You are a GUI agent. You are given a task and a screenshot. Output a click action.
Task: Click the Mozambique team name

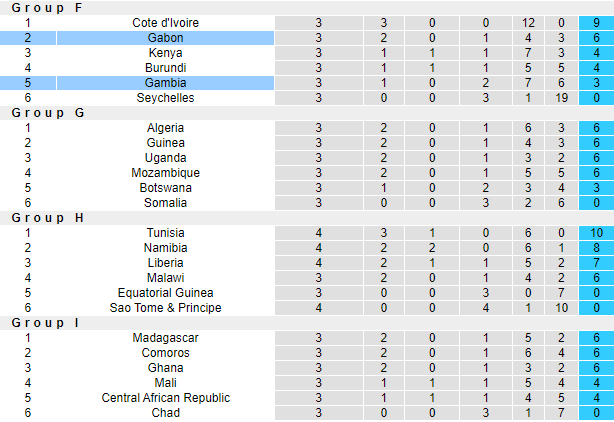tap(165, 173)
